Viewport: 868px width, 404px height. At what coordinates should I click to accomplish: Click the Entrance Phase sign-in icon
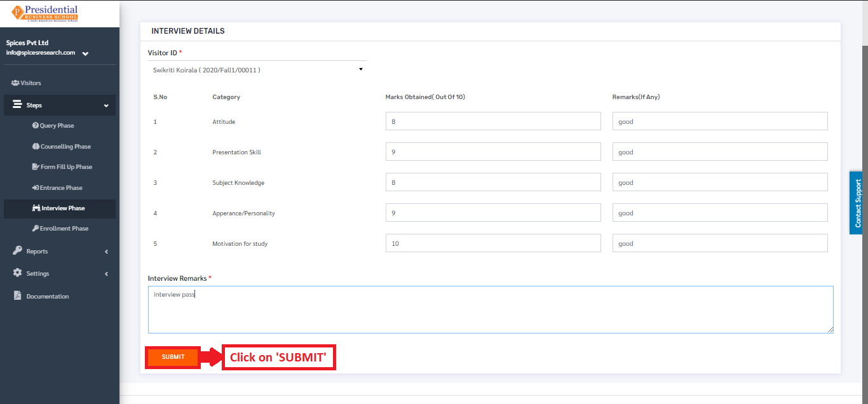(x=36, y=188)
